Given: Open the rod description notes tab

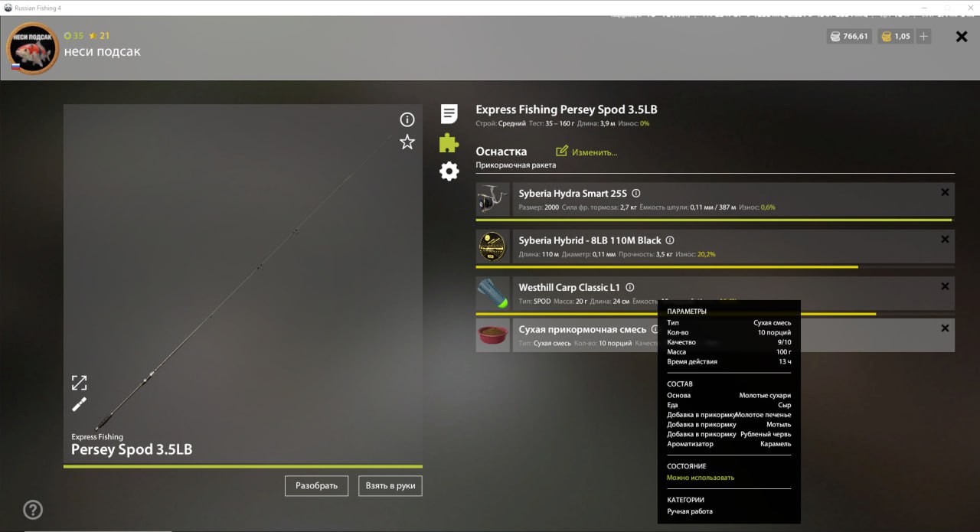Looking at the screenshot, I should click(x=449, y=114).
